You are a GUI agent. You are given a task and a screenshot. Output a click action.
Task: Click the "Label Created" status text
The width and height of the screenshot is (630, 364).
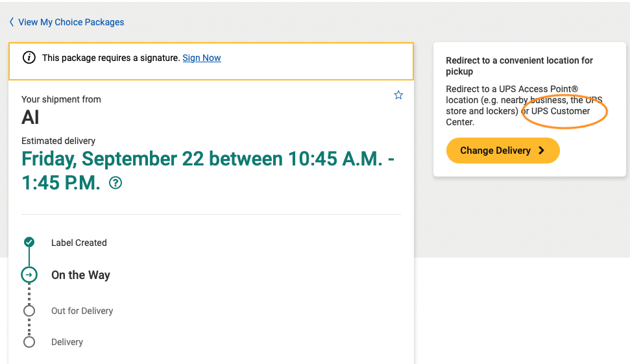click(x=79, y=243)
